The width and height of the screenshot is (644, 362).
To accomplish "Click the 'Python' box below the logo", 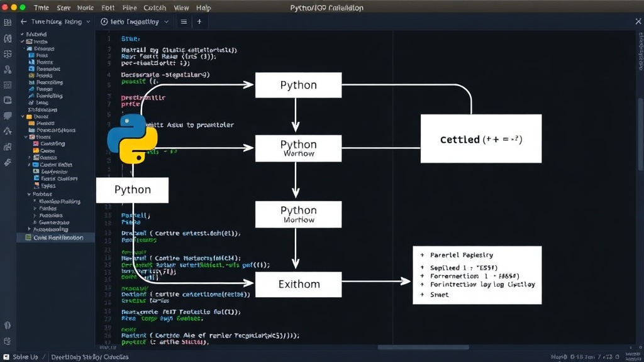I will pyautogui.click(x=132, y=190).
